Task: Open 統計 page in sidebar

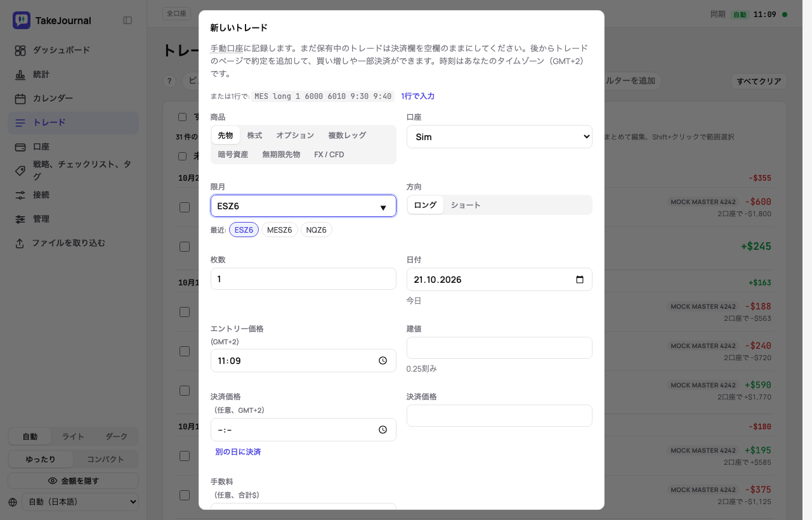Action: pos(73,74)
